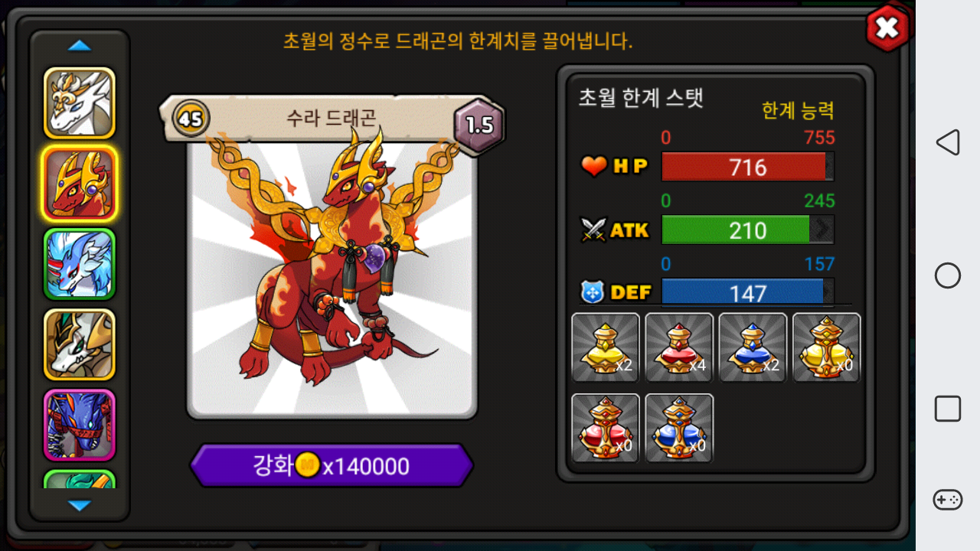The width and height of the screenshot is (980, 551).
Task: Click the green ATK limit bar
Action: click(x=747, y=230)
